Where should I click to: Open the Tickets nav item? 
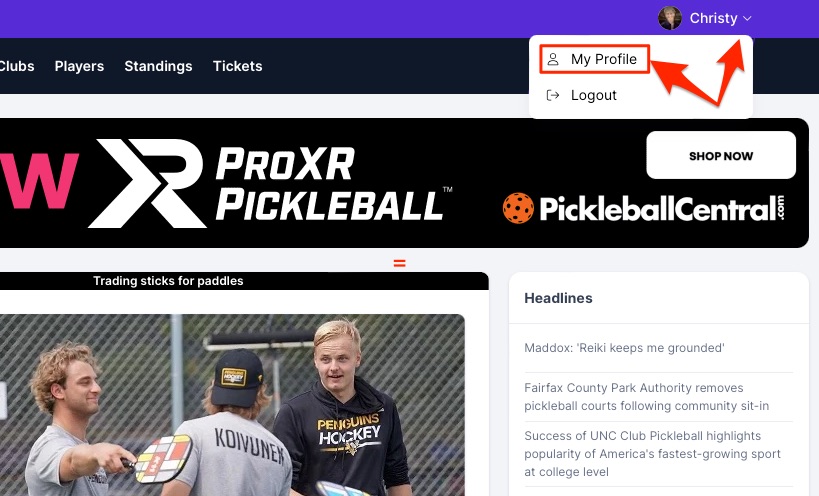[238, 66]
